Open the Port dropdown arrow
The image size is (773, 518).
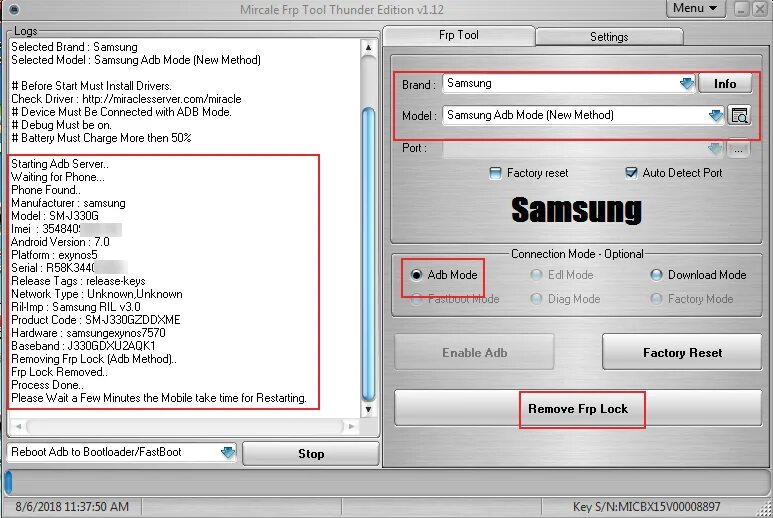pos(715,148)
